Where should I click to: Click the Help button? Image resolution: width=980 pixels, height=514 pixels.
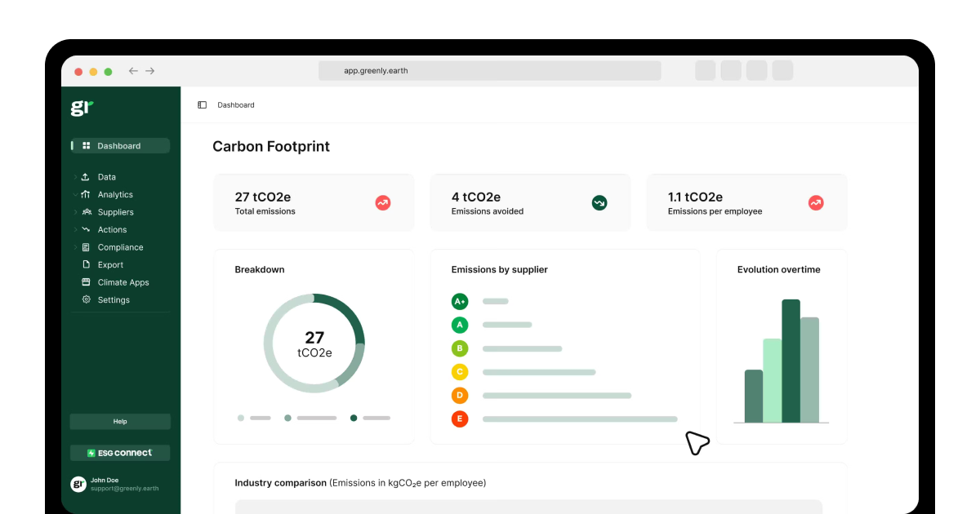point(120,422)
